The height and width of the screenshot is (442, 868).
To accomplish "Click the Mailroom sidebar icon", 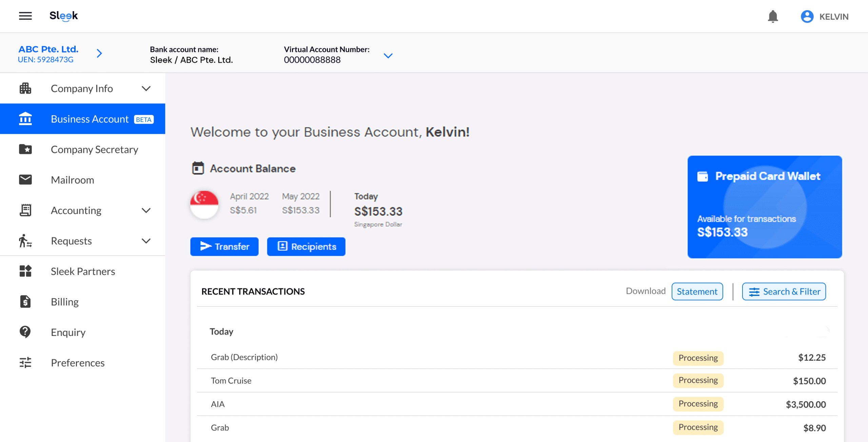I will click(x=25, y=180).
